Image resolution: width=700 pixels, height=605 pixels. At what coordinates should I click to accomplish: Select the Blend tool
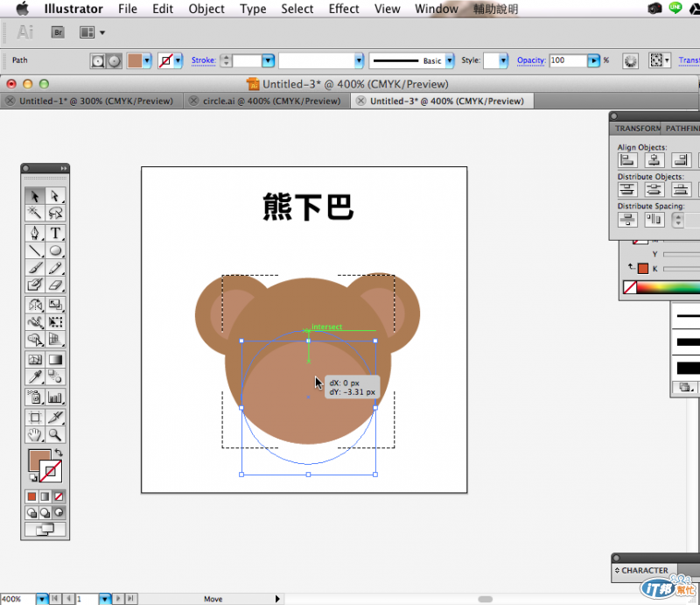pos(55,377)
